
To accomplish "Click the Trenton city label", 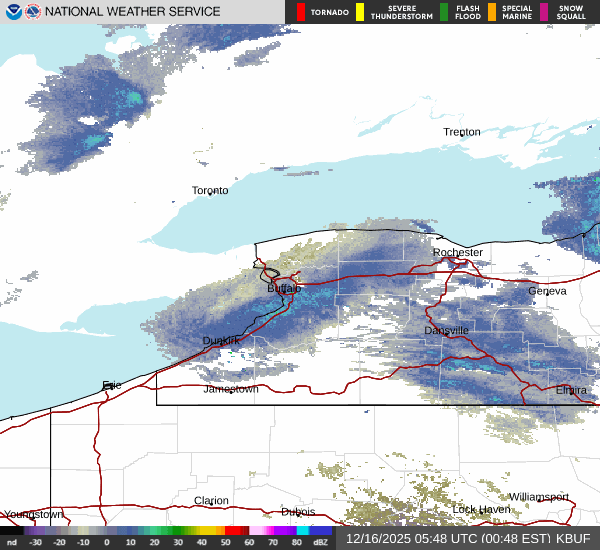I will (x=462, y=132).
